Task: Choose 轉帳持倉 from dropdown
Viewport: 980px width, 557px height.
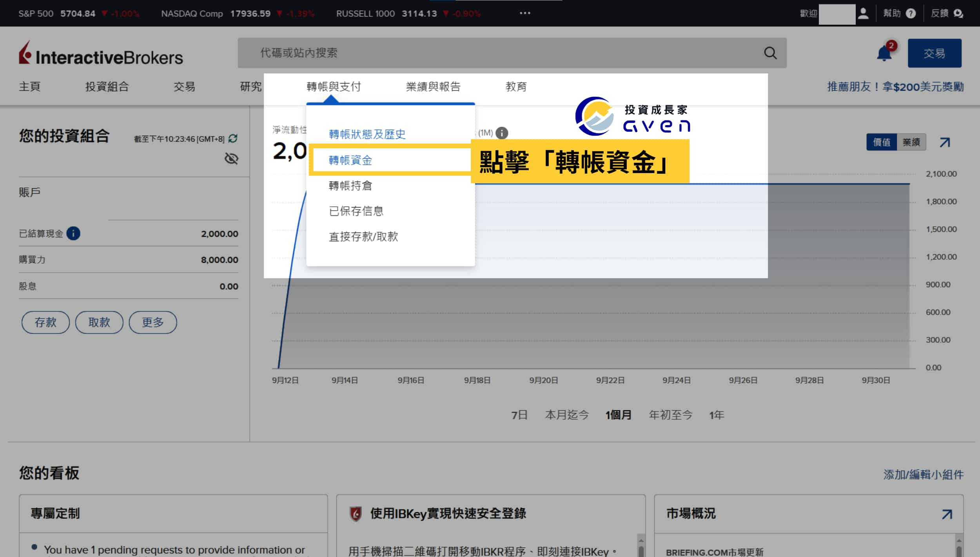Action: pos(350,186)
